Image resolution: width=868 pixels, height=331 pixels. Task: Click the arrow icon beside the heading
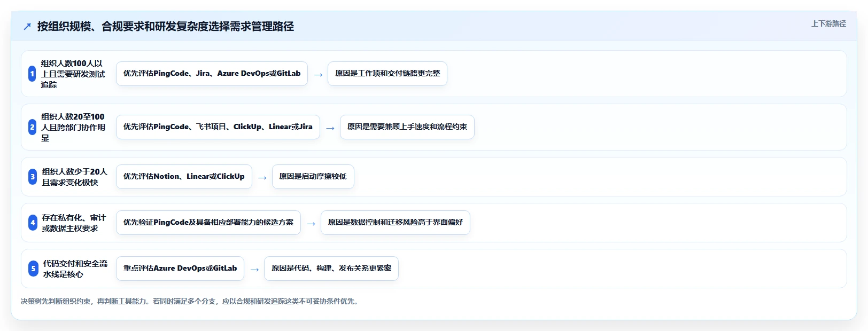coord(27,26)
